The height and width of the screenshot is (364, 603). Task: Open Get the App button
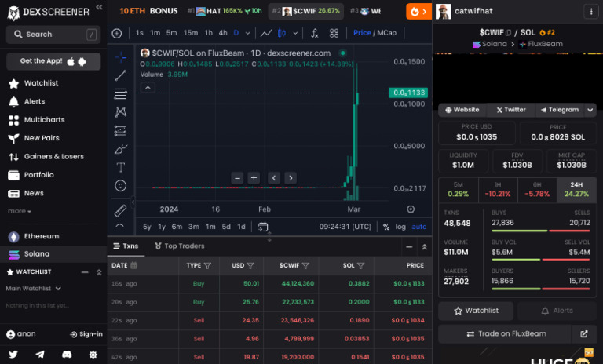click(53, 61)
